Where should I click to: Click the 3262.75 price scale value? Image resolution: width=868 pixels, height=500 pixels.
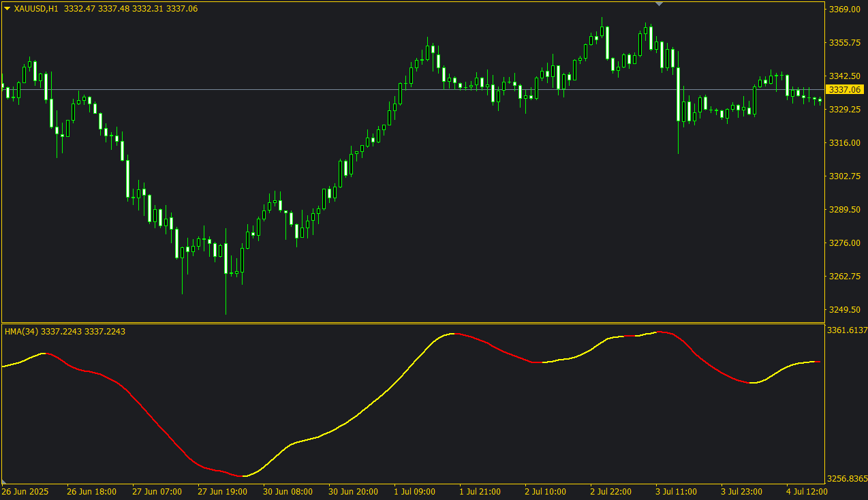843,277
